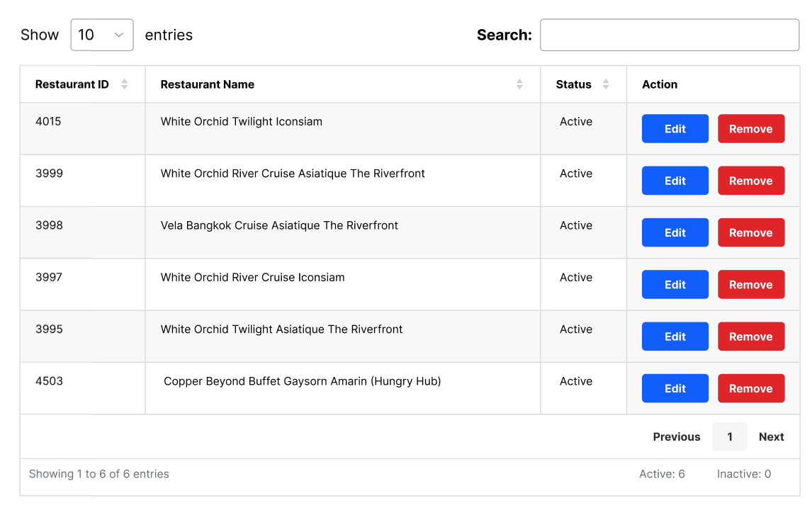
Task: Go to Previous page of results
Action: click(676, 437)
